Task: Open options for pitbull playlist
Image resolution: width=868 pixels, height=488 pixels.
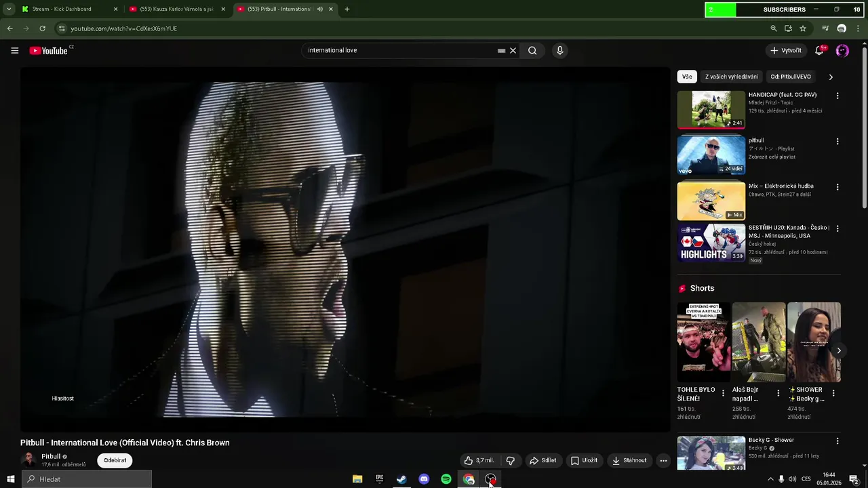Action: pos(837,141)
